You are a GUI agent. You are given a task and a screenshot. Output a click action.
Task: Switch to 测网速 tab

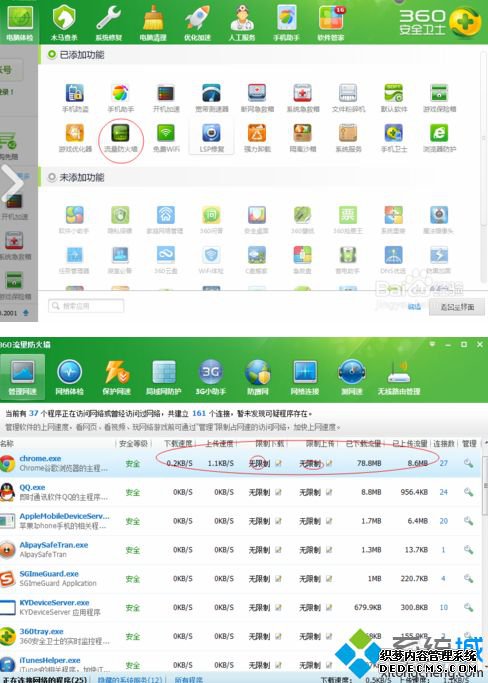tap(352, 377)
